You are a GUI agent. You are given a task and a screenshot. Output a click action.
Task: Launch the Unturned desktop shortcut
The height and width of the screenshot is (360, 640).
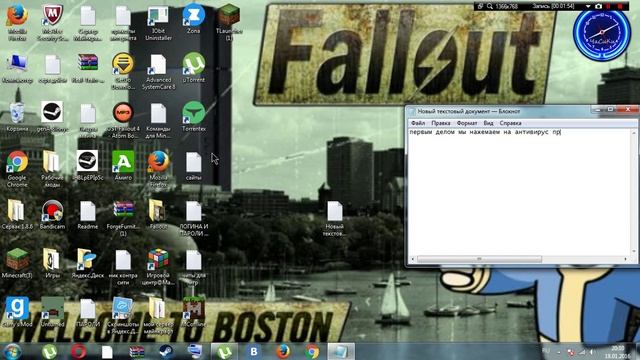[53, 309]
